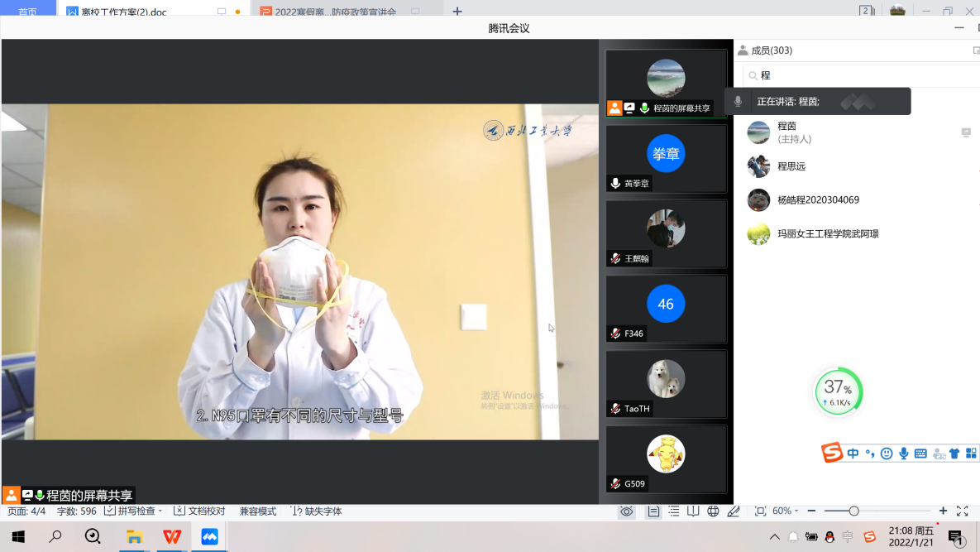Open Sogou soft keyboard icon
This screenshot has height=552, width=980.
920,454
